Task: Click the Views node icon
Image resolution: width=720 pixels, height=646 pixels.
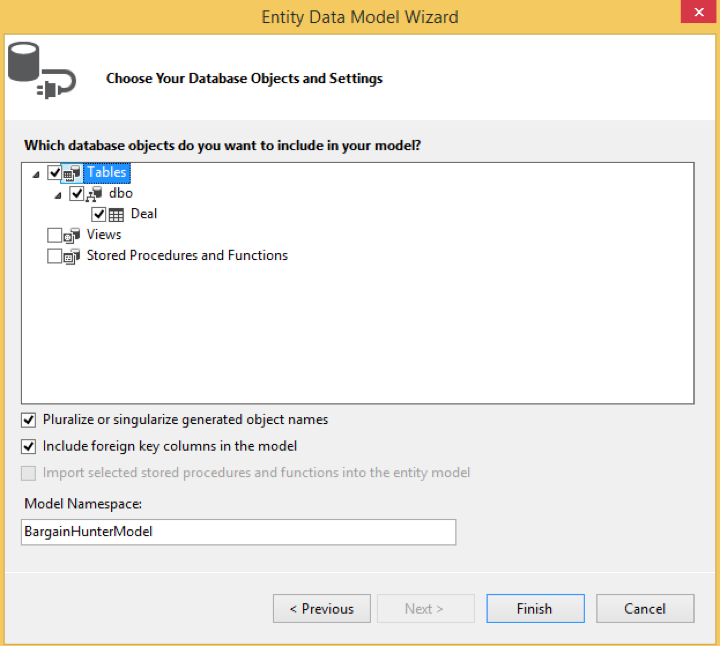Action: pos(72,236)
